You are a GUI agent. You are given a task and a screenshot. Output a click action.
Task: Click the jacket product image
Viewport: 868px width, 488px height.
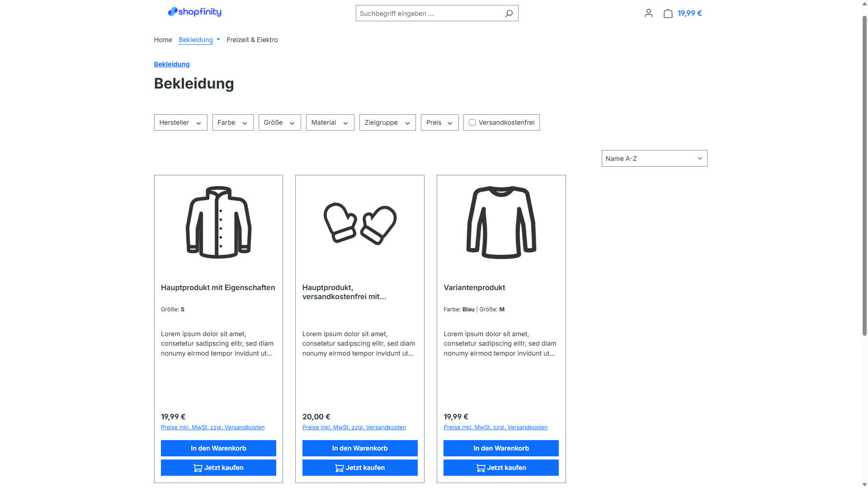coord(219,222)
